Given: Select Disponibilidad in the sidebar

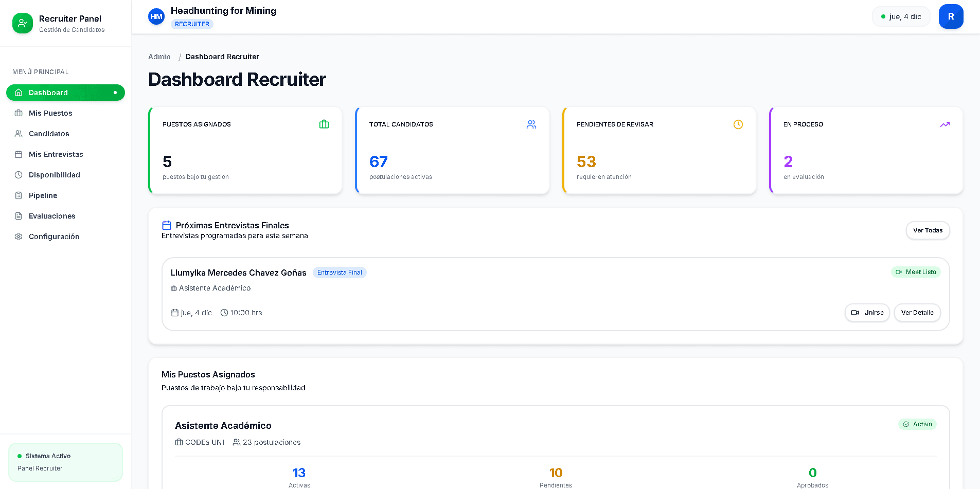Looking at the screenshot, I should point(55,175).
